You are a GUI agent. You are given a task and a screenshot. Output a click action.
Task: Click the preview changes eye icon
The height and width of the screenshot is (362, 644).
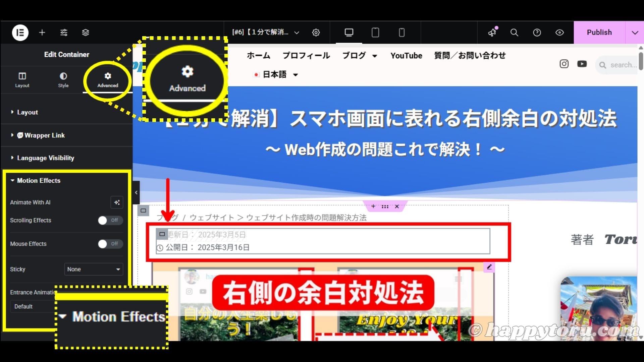point(559,33)
